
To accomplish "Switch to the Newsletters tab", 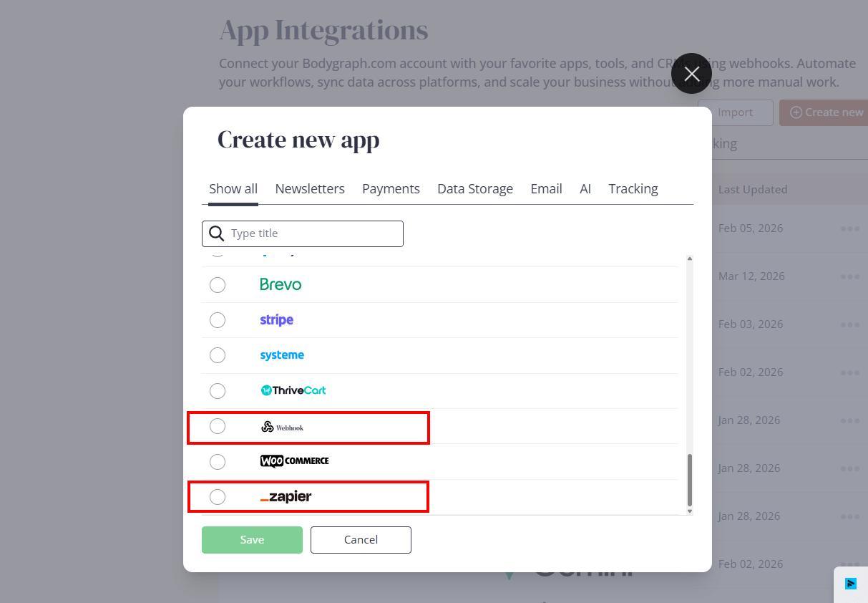I will 310,188.
